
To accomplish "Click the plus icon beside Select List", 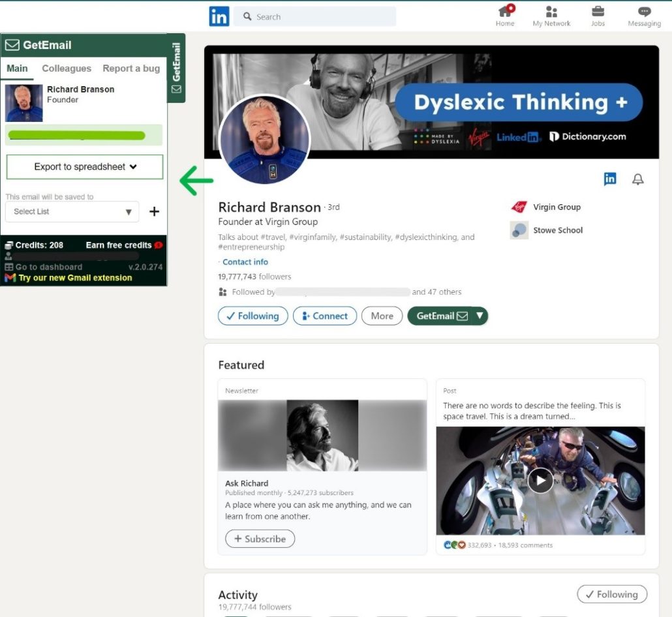I will 155,211.
